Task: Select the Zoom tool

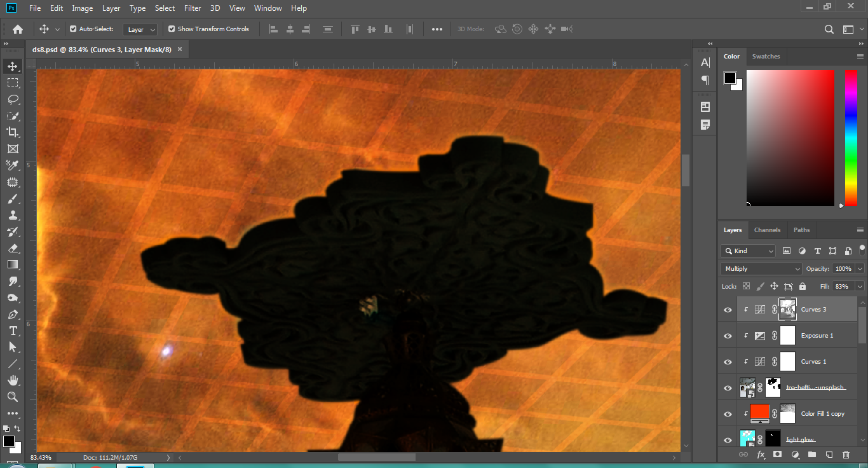Action: (x=12, y=397)
